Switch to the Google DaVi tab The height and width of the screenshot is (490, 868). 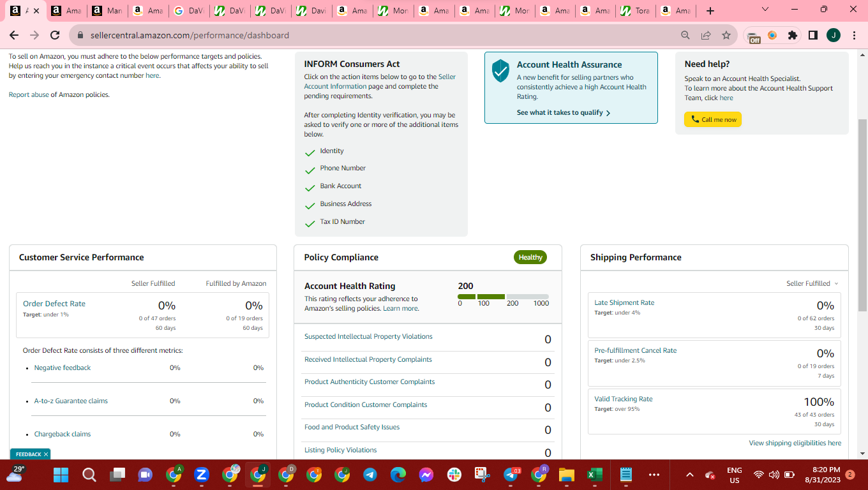coord(188,11)
